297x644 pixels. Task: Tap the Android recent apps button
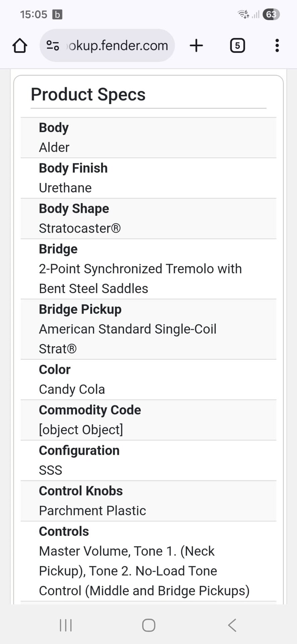click(66, 625)
